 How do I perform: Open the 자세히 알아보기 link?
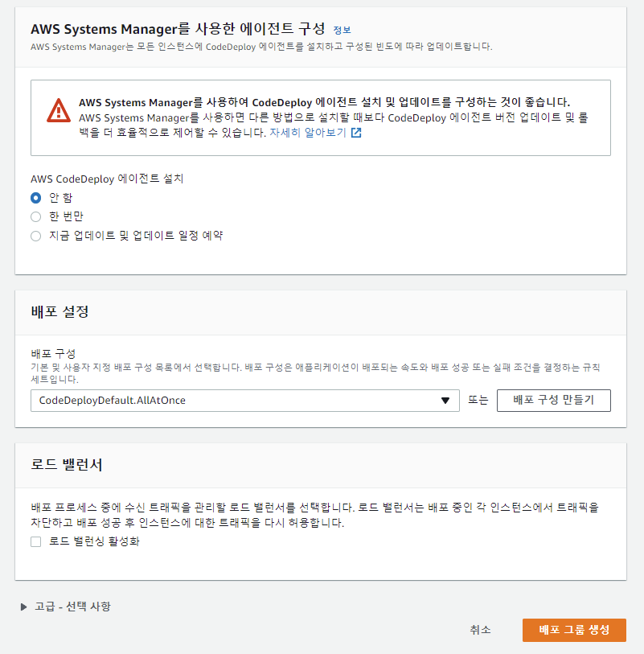[x=308, y=133]
